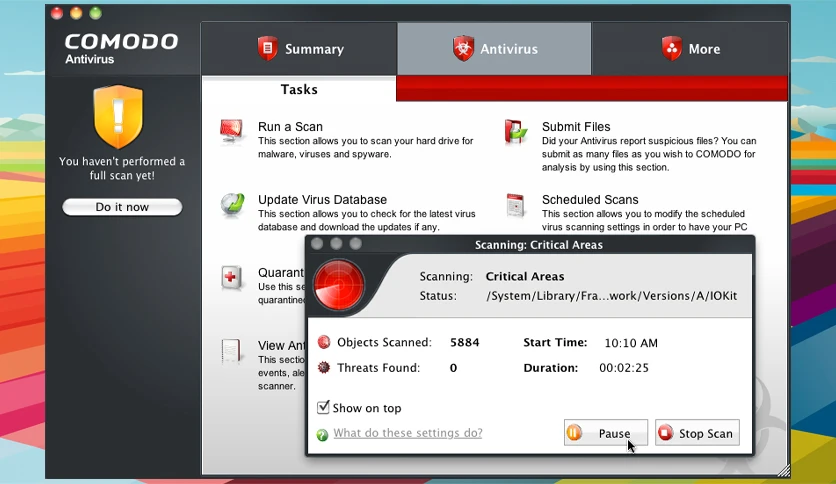Image resolution: width=836 pixels, height=484 pixels.
Task: Click the Threats Found bug icon
Action: coord(324,367)
